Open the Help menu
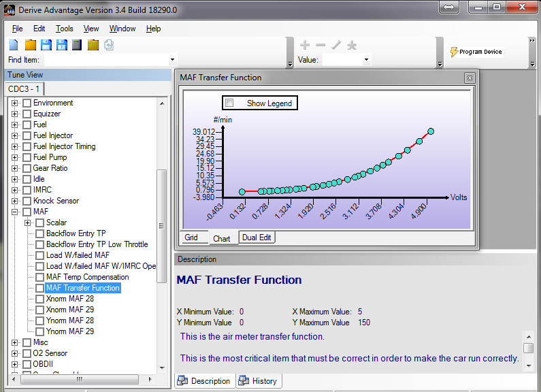 click(x=153, y=29)
